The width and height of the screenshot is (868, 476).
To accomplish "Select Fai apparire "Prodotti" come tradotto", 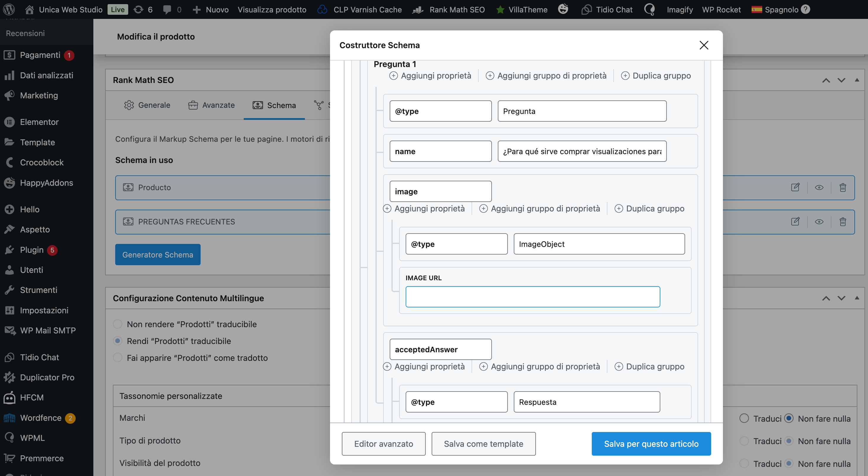I will [118, 357].
